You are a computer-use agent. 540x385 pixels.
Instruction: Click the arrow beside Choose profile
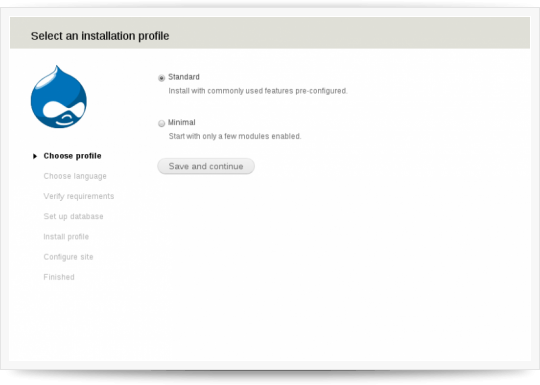[x=35, y=156]
